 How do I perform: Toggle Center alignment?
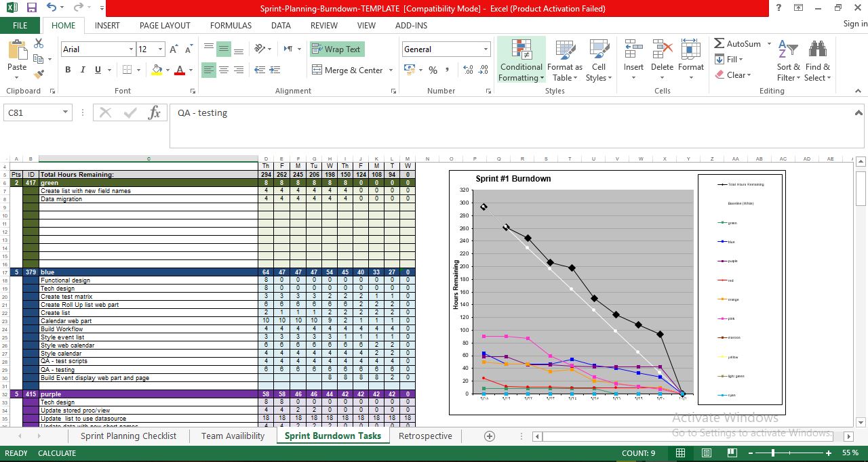point(224,70)
